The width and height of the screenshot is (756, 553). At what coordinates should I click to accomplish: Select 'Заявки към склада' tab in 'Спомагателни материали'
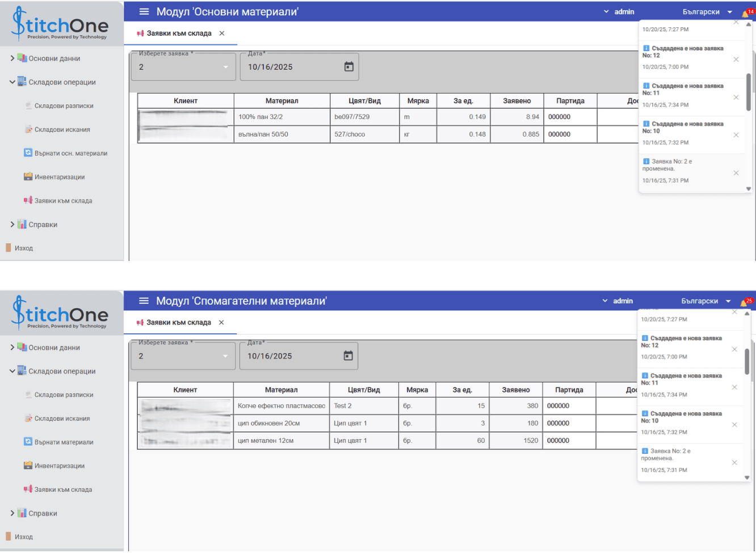[178, 323]
